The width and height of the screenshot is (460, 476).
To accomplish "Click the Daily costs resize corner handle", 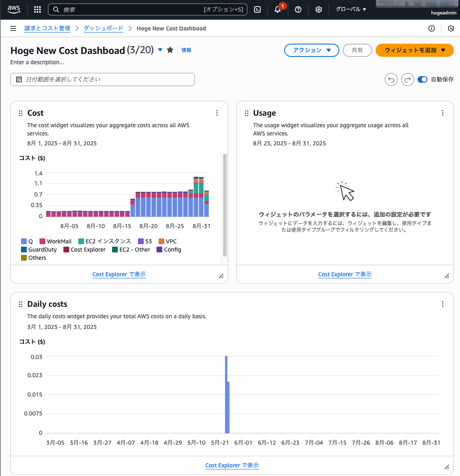I will pos(447,467).
